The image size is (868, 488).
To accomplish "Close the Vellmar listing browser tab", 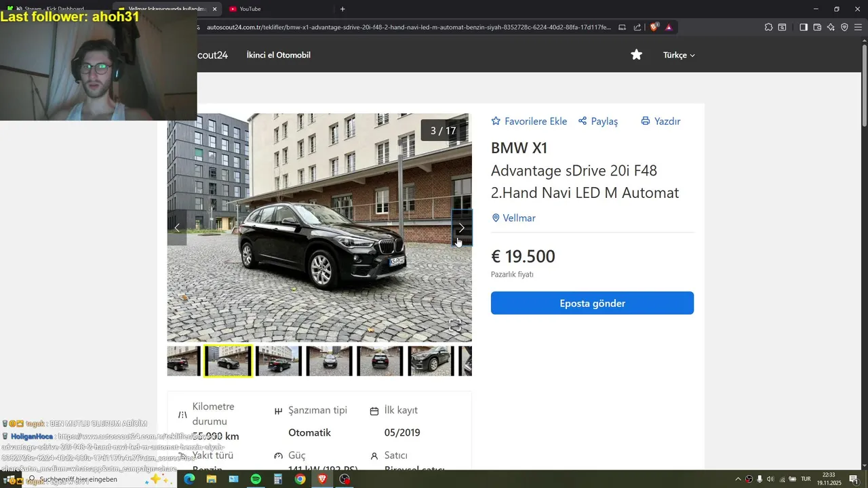I will click(214, 9).
